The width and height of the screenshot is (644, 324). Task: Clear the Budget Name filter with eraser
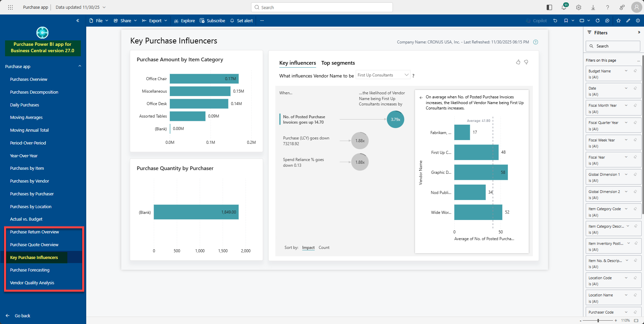[x=635, y=71]
